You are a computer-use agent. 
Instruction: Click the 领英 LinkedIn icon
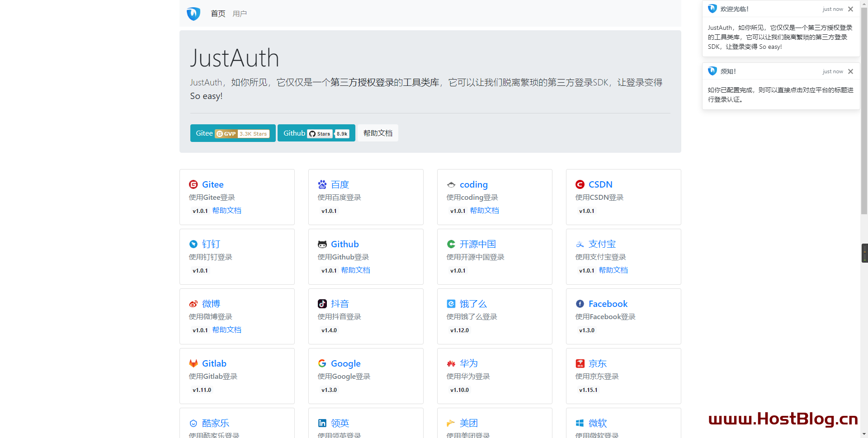tap(322, 423)
